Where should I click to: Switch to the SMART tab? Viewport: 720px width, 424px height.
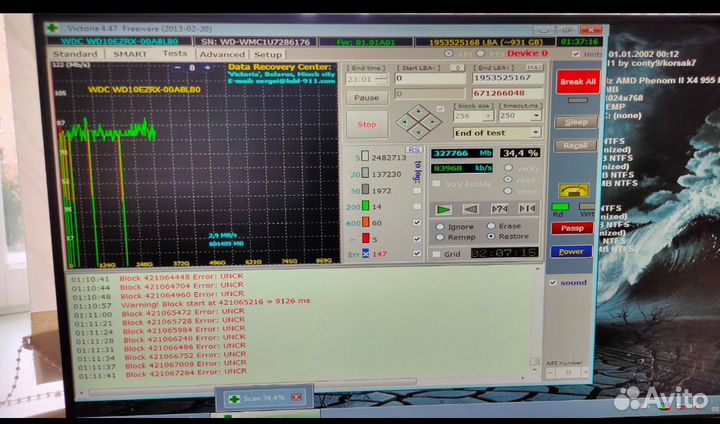pos(129,54)
